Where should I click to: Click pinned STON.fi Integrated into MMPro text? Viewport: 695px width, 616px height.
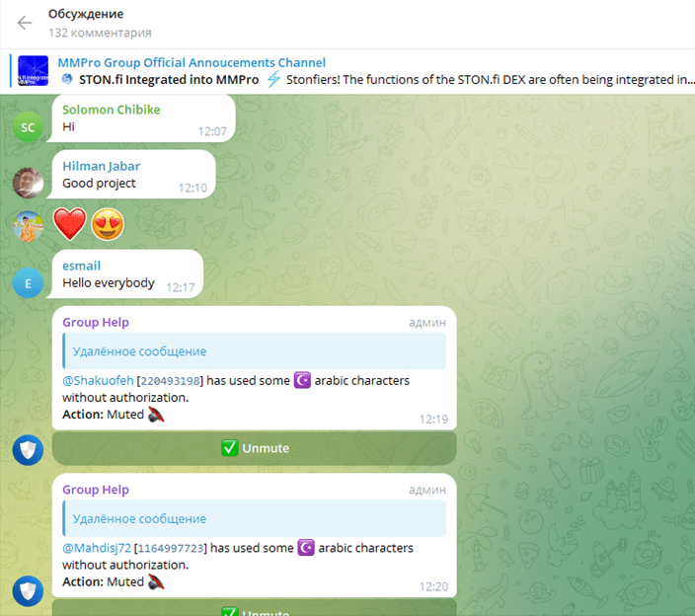[x=169, y=80]
